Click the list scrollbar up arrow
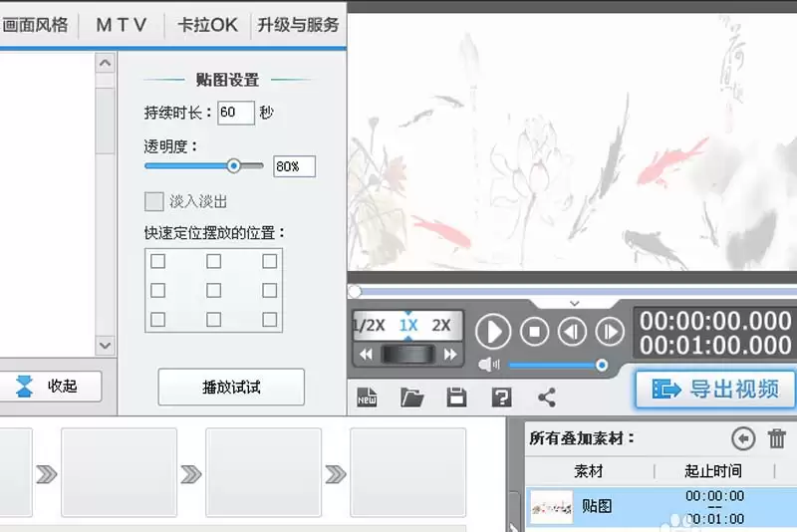797x532 pixels. (x=106, y=63)
